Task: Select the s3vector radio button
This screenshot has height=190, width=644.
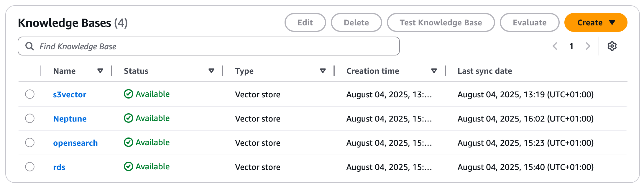Action: 30,94
